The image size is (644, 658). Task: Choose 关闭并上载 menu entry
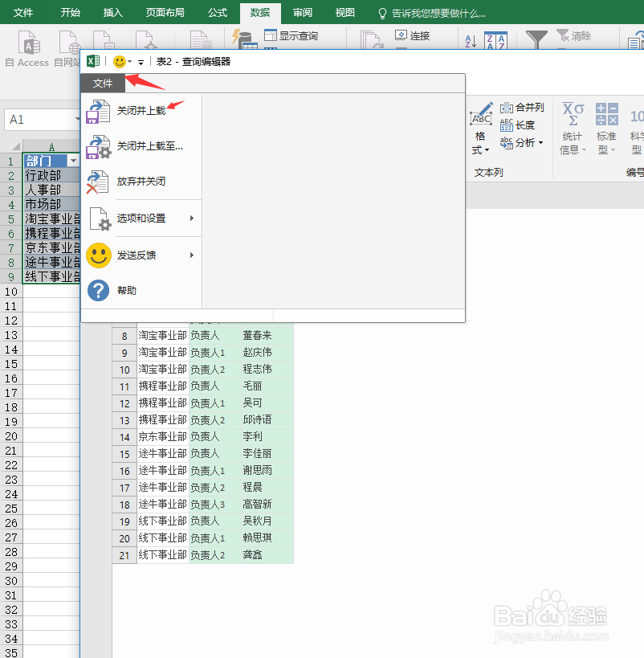(x=141, y=111)
